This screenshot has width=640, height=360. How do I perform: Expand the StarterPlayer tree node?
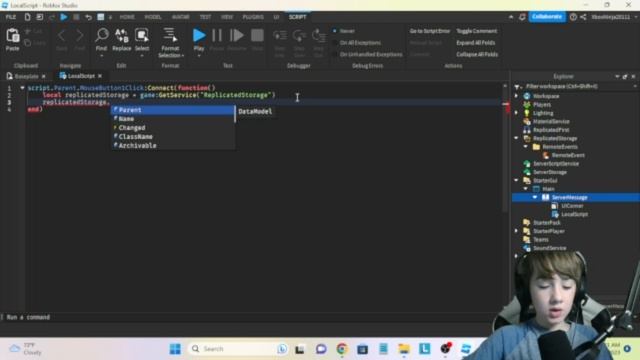[516, 231]
